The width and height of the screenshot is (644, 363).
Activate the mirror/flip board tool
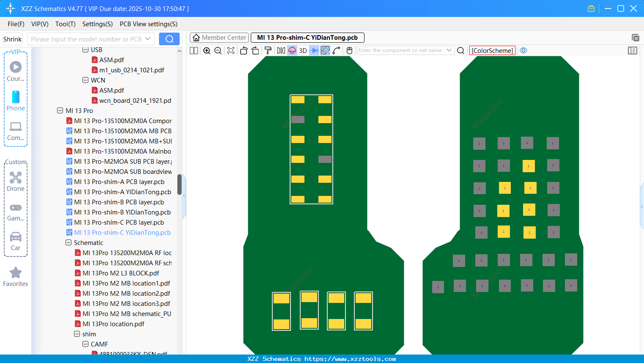click(280, 50)
